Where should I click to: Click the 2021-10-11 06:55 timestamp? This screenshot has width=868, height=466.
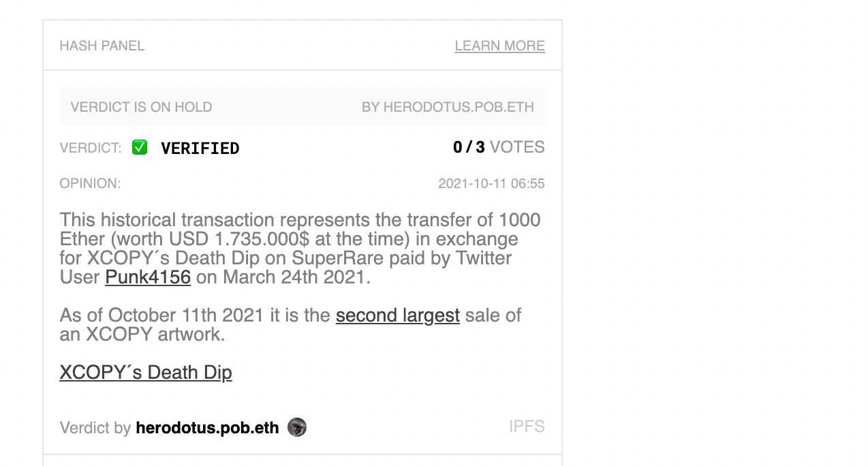pos(491,184)
